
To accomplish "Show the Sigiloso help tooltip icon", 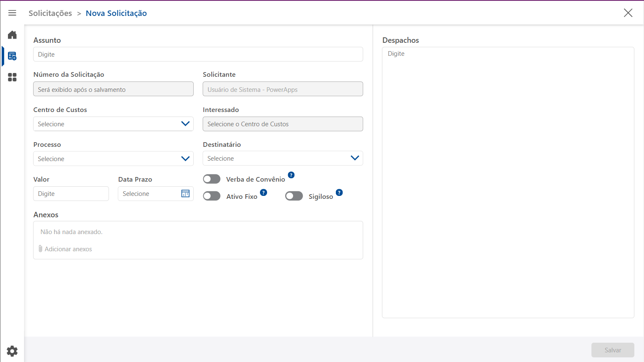I will (339, 193).
